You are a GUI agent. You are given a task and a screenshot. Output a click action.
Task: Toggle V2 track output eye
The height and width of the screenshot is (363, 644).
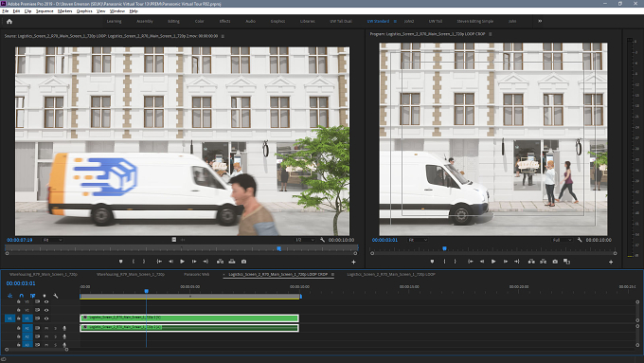(46, 310)
